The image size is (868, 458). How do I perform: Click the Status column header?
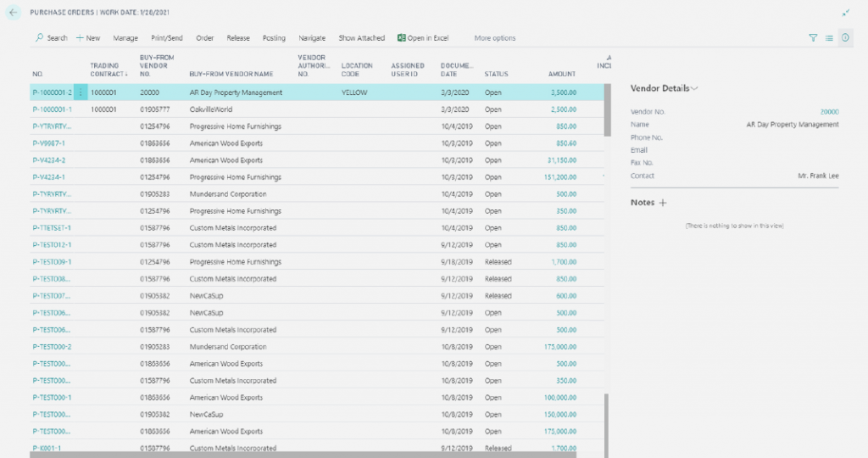pos(496,74)
